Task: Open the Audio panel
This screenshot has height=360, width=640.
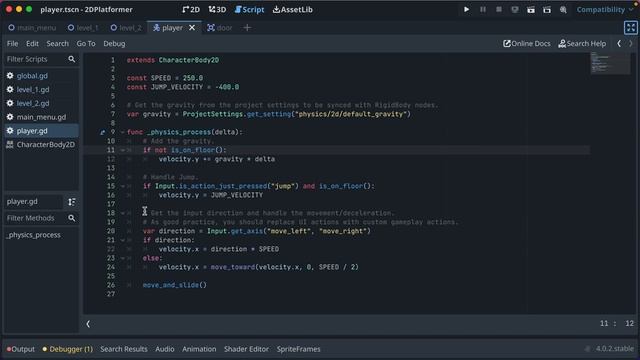Action: (165, 349)
